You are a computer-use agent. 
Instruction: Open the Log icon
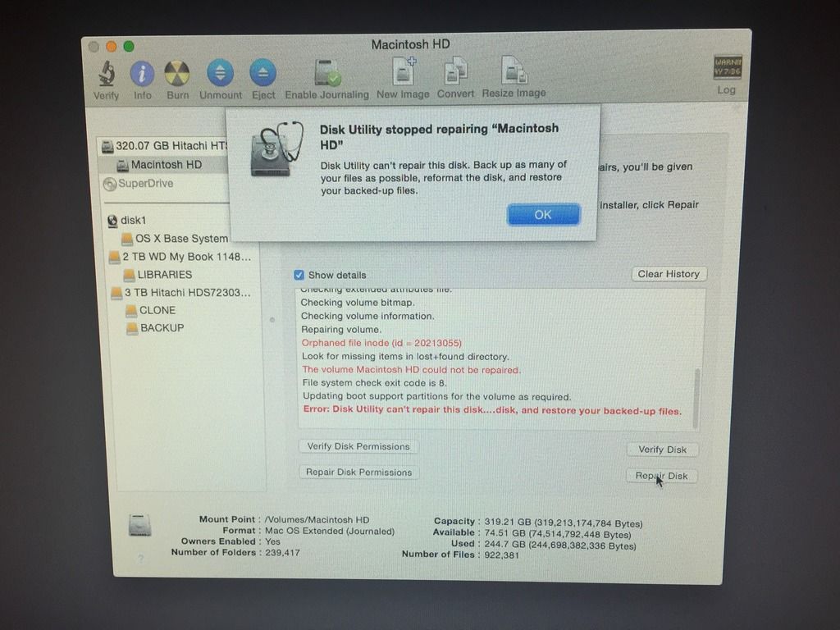[727, 68]
